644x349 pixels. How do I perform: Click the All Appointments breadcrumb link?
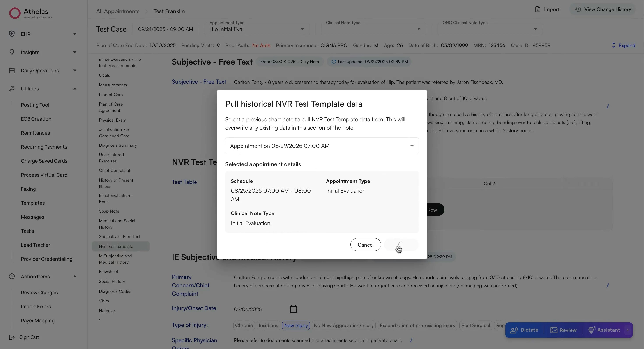tap(118, 11)
